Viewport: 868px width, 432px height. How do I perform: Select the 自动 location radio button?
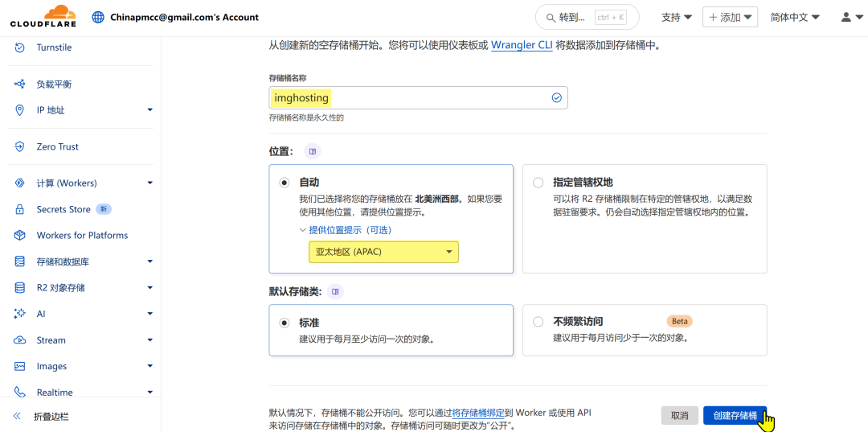pos(285,183)
